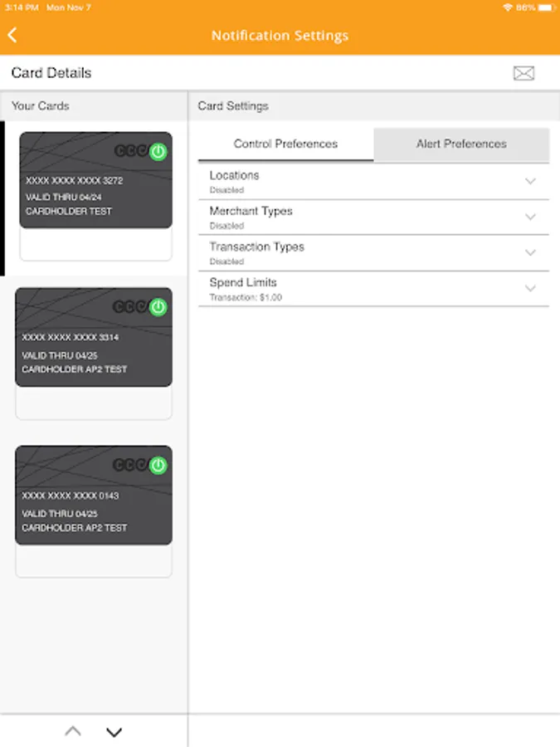Toggle power button on card ending 0143
560x747 pixels.
pos(158,465)
